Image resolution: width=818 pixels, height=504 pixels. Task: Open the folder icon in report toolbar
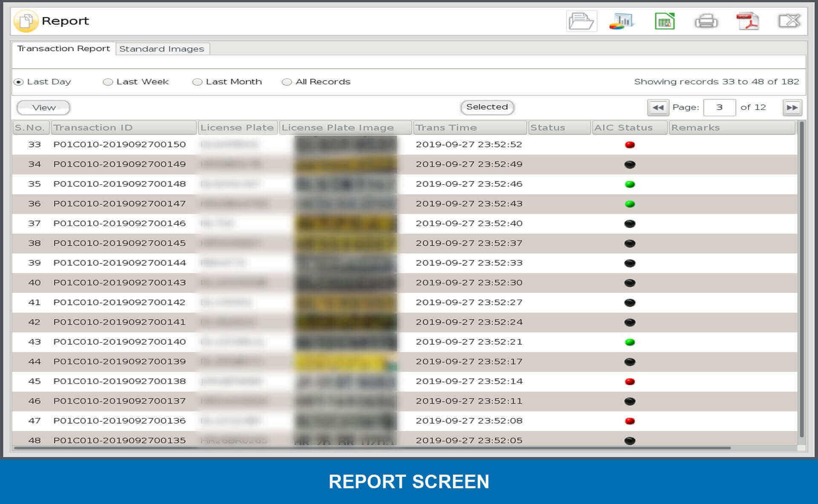(582, 21)
